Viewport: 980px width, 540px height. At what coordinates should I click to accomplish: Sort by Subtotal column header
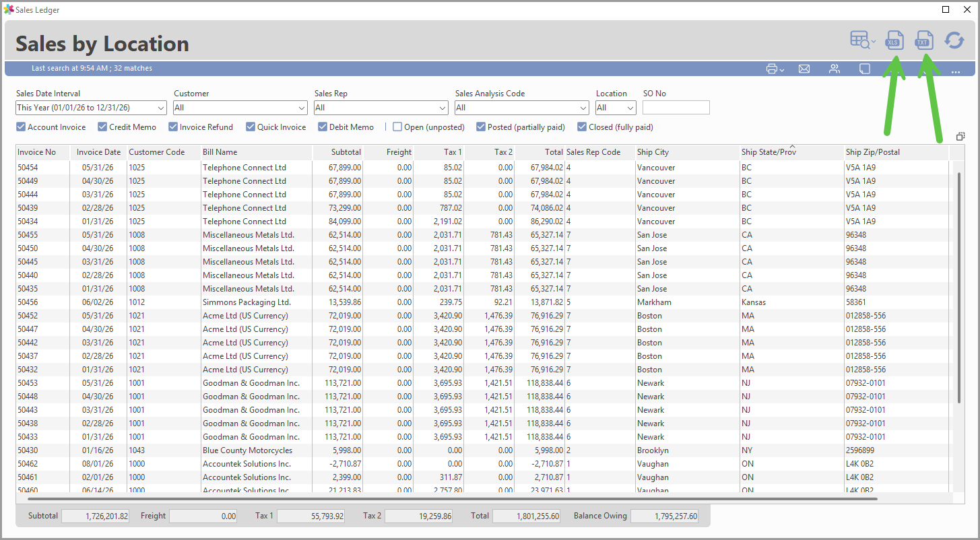coord(338,152)
